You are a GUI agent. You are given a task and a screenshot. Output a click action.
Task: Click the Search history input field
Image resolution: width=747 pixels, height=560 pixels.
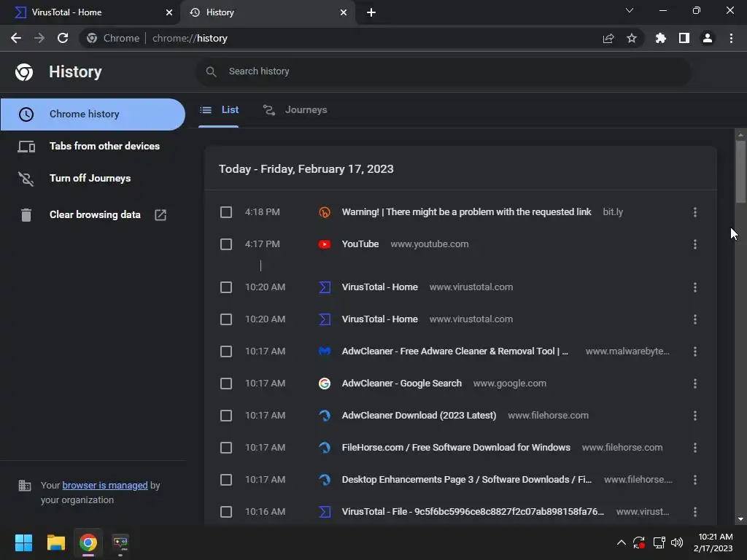click(x=443, y=71)
